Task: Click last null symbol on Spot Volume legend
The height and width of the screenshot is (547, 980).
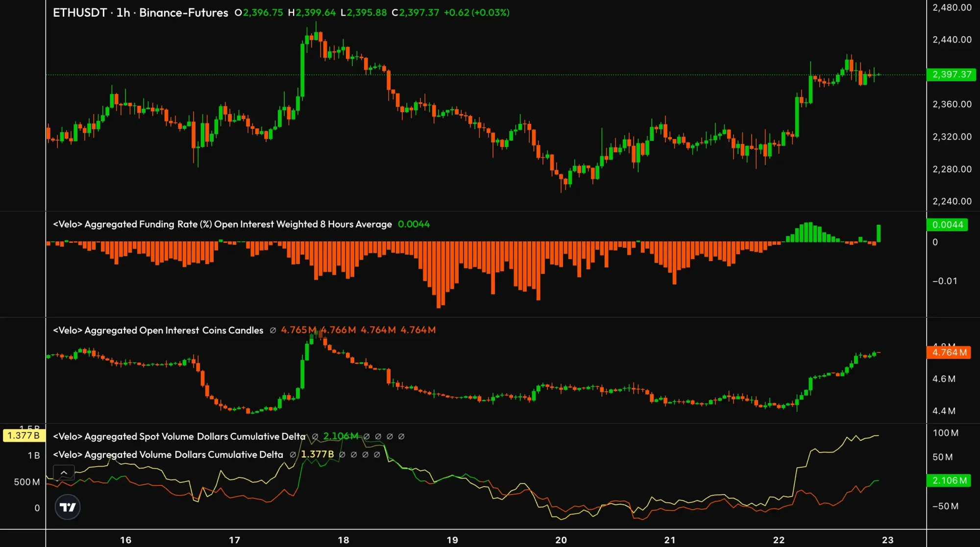Action: coord(401,437)
